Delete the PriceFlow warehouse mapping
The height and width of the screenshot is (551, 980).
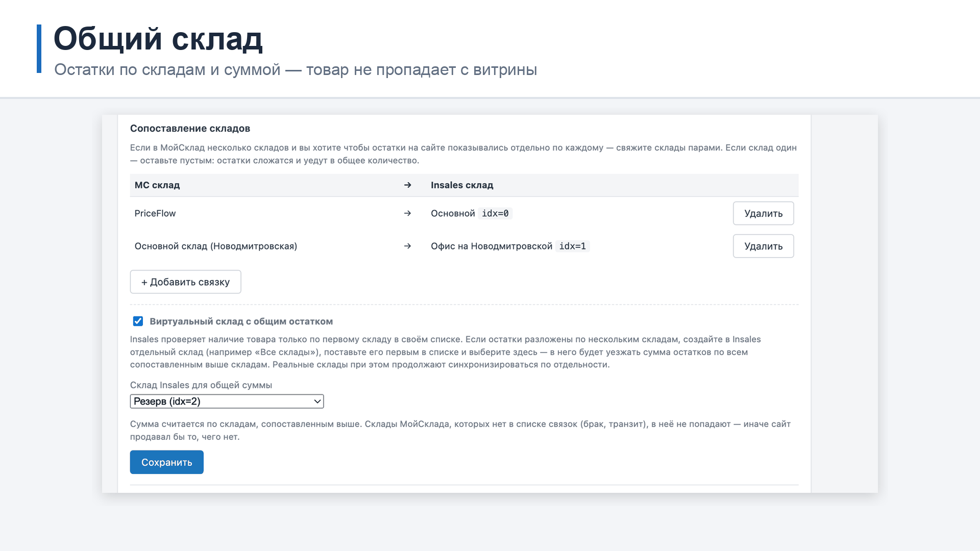click(763, 213)
